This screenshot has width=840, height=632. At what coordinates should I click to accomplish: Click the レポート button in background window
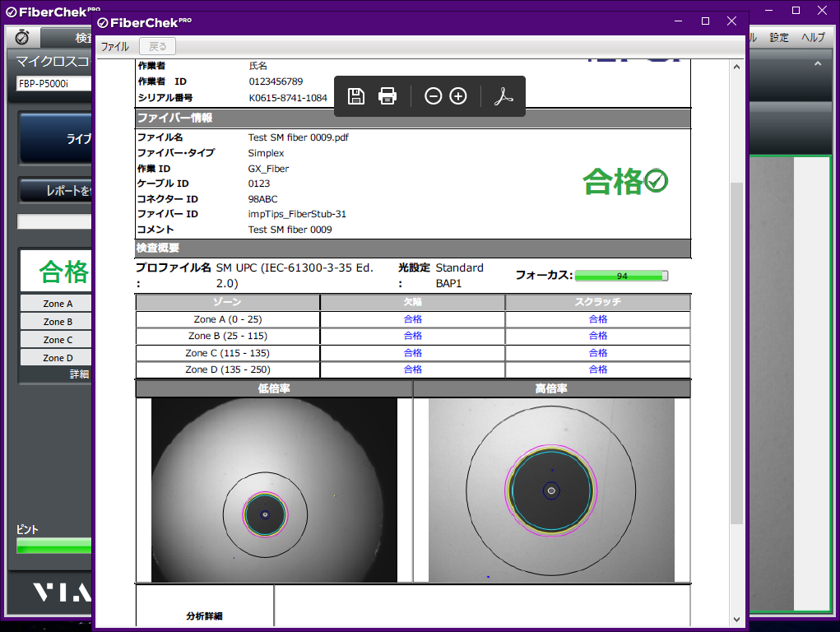click(56, 191)
